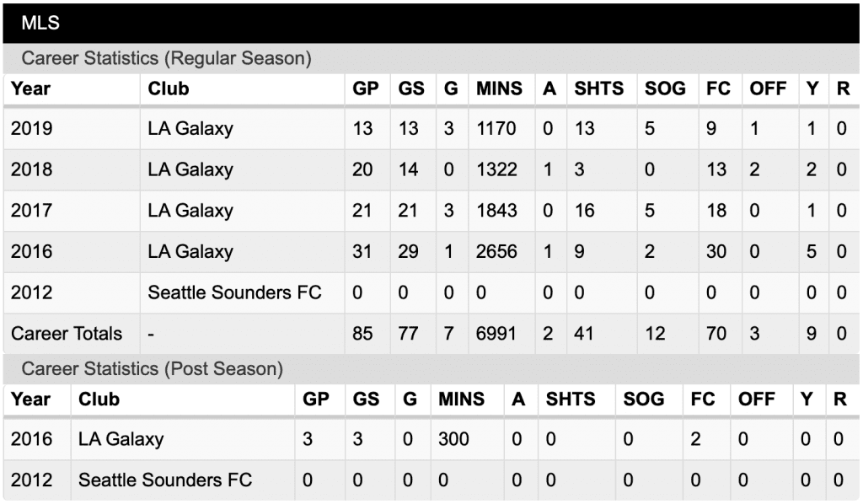Click the post season GP column header
863x504 pixels.
[316, 399]
